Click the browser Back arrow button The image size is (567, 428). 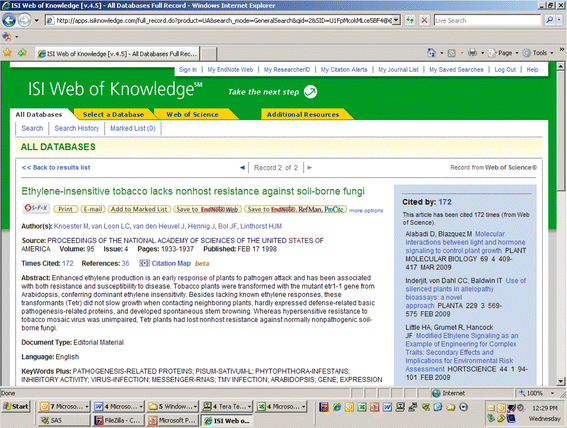click(9, 20)
